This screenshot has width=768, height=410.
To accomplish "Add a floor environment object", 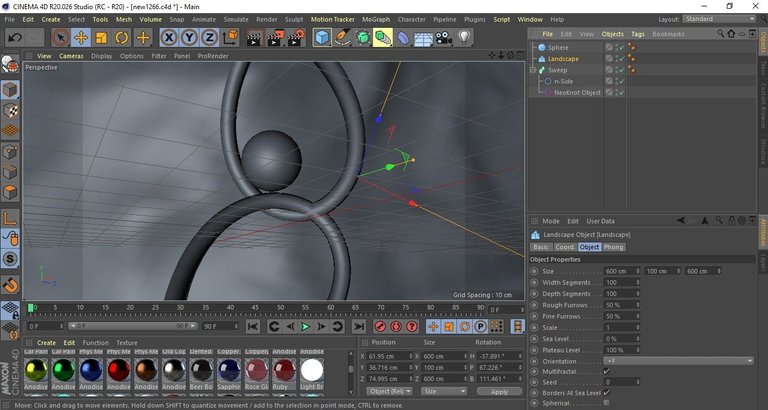I will (423, 38).
